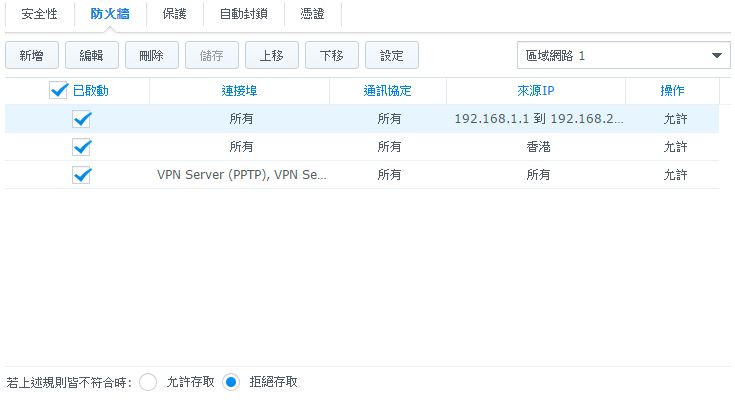Click the 操作 column header
This screenshot has width=735, height=404.
pyautogui.click(x=672, y=90)
